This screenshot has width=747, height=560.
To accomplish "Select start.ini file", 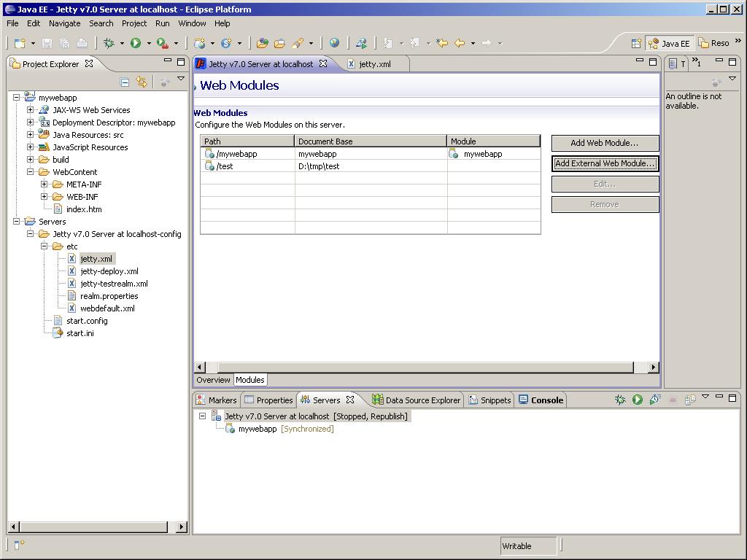I will pos(80,332).
